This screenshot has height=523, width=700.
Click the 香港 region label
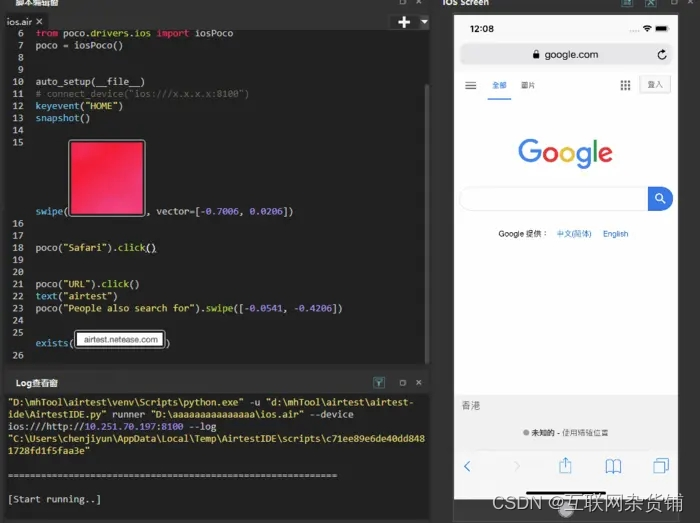tap(471, 405)
